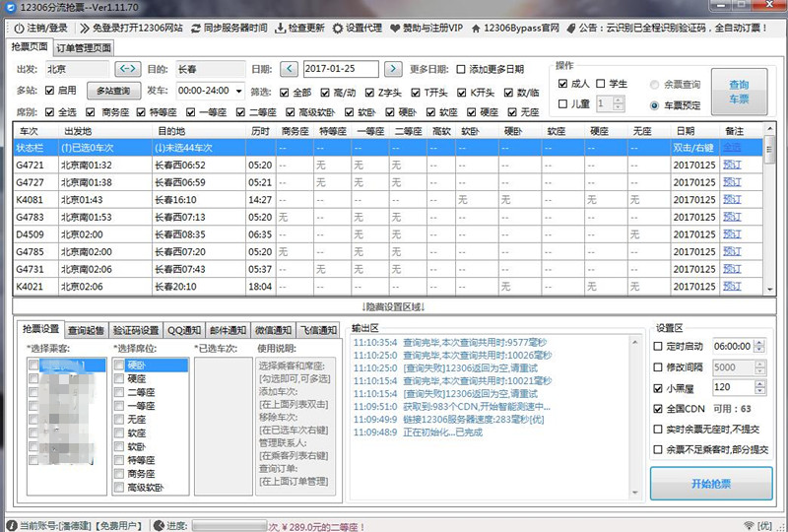788x532 pixels.
Task: Click the 公告 announcement tag icon
Action: 570,29
